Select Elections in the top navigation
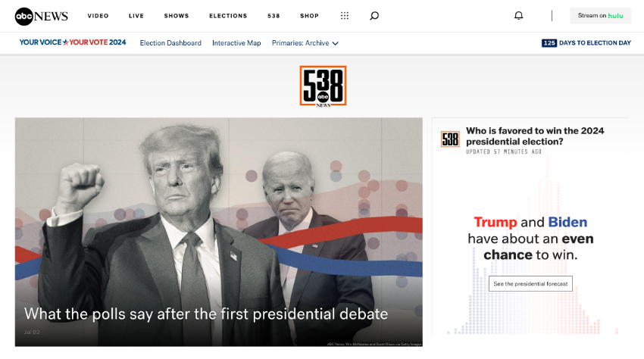The width and height of the screenshot is (644, 359). [x=228, y=16]
